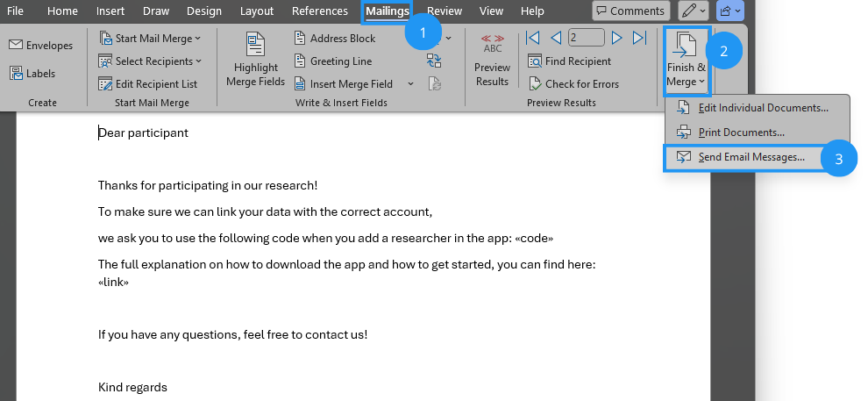The height and width of the screenshot is (401, 868).
Task: Go to the next record
Action: pyautogui.click(x=616, y=38)
